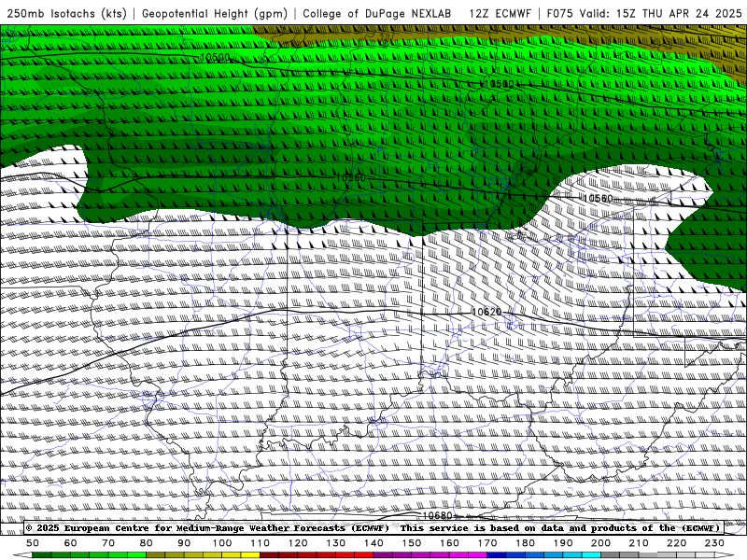Screen dimensions: 747x560
Task: Click the 50 value on the color scale
Action: click(33, 543)
